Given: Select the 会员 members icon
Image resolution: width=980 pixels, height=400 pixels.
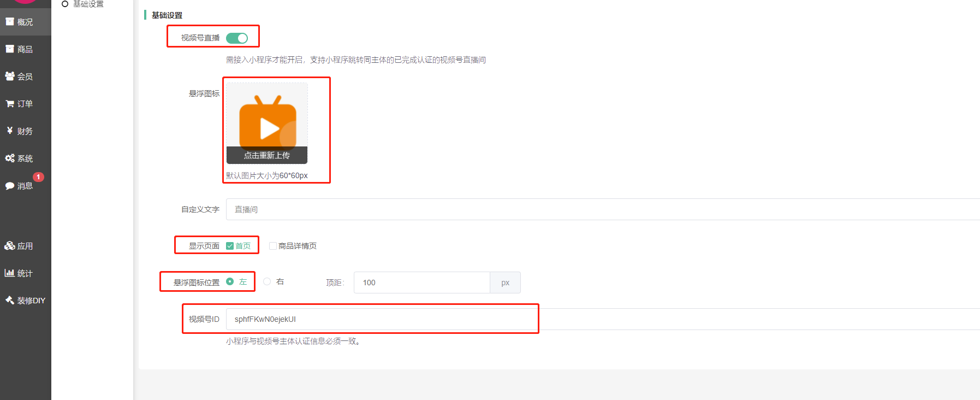Looking at the screenshot, I should coord(10,77).
